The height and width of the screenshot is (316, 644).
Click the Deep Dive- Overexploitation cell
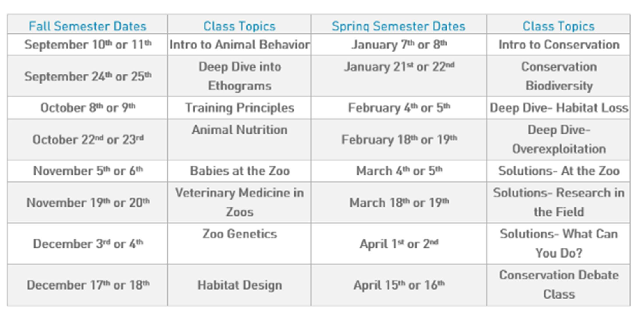pyautogui.click(x=559, y=139)
